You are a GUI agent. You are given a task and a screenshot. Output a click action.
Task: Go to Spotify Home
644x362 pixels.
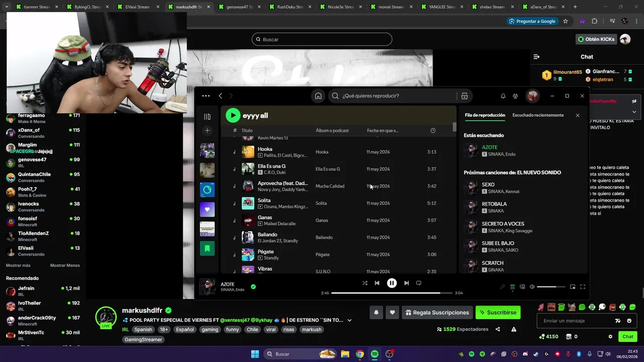click(318, 96)
